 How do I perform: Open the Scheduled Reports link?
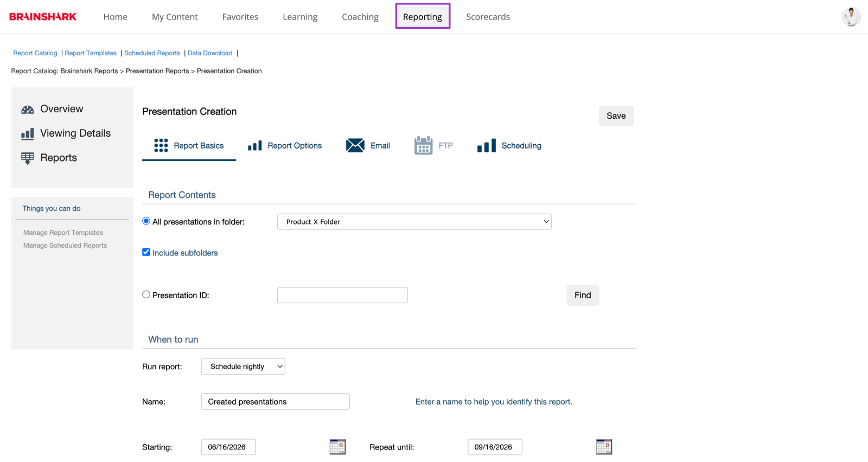click(152, 53)
